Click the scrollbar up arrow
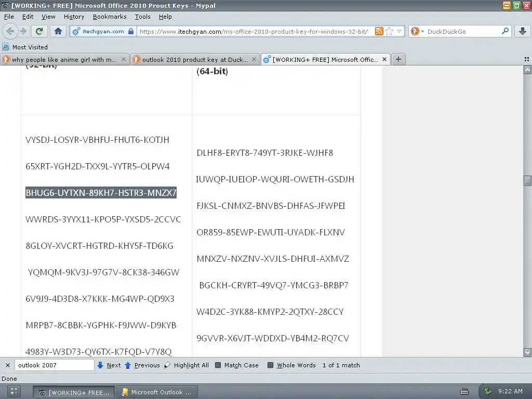Image resolution: width=532 pixels, height=399 pixels. pyautogui.click(x=527, y=70)
